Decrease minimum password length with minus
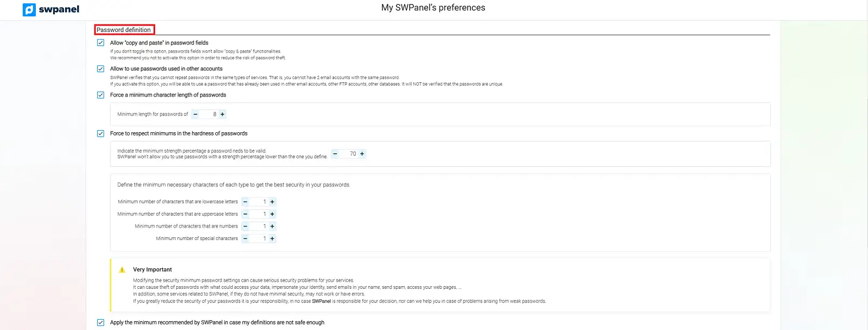 (195, 114)
